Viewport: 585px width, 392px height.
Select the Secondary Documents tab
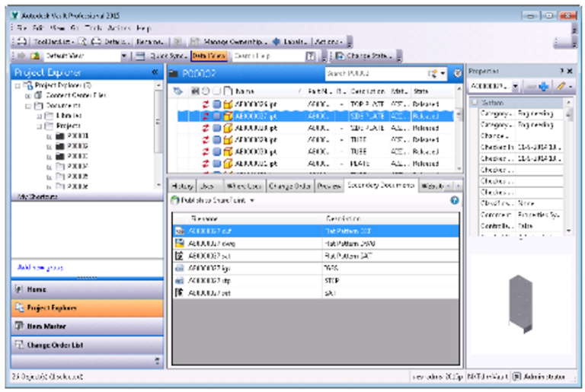pos(381,185)
